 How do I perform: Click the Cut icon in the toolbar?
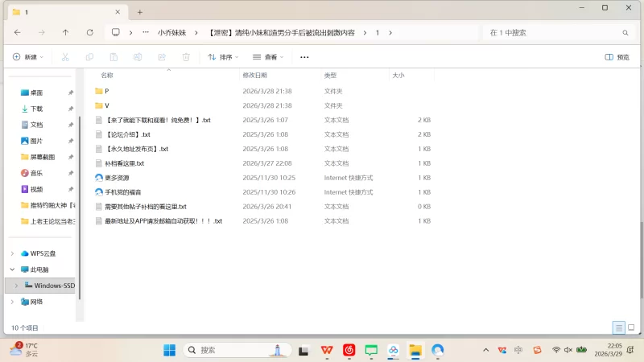(x=66, y=57)
